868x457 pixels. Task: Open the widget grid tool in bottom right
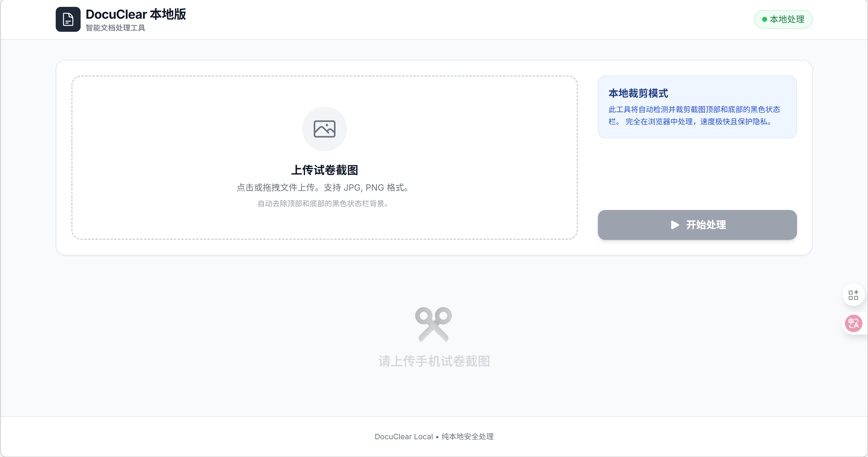point(854,295)
